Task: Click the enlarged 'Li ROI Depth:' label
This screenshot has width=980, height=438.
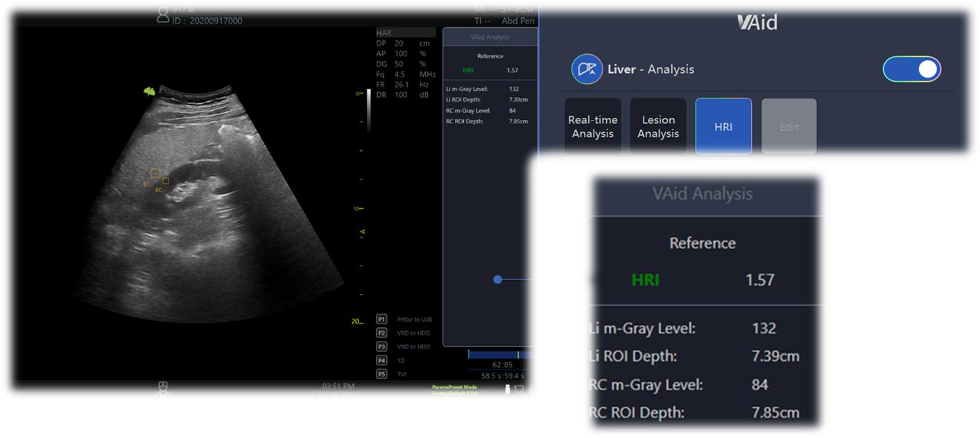Action: click(633, 356)
